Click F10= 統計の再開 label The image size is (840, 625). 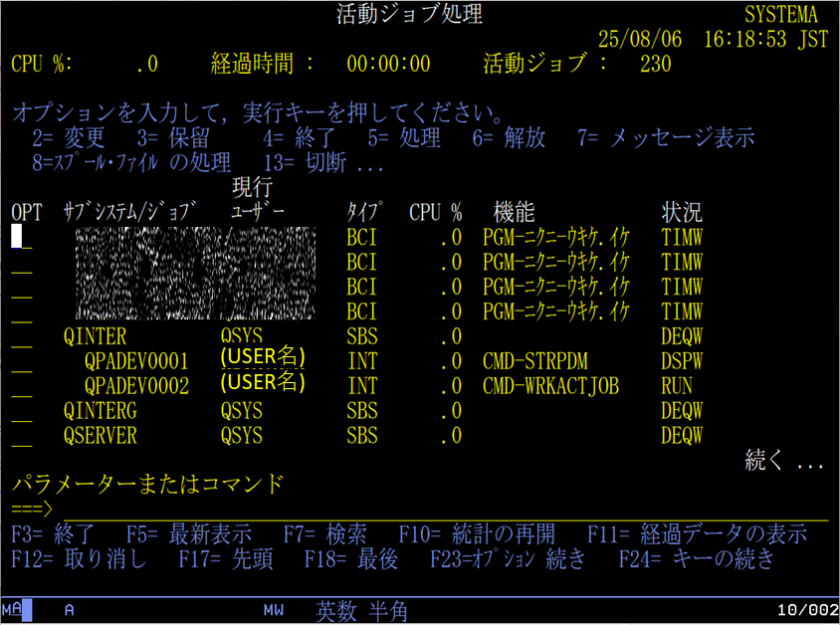click(477, 534)
